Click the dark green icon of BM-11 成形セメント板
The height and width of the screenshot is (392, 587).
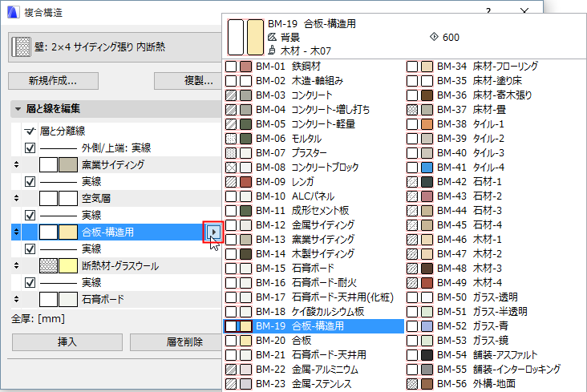click(246, 211)
